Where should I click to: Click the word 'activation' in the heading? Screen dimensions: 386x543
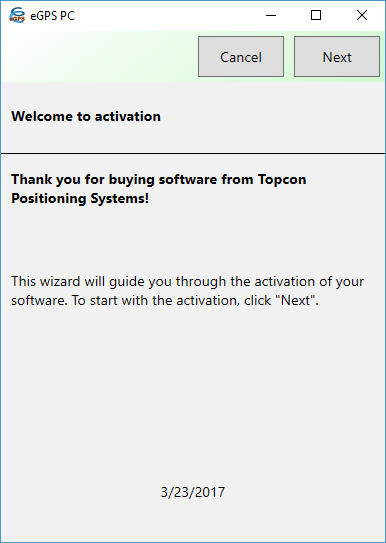click(x=128, y=116)
